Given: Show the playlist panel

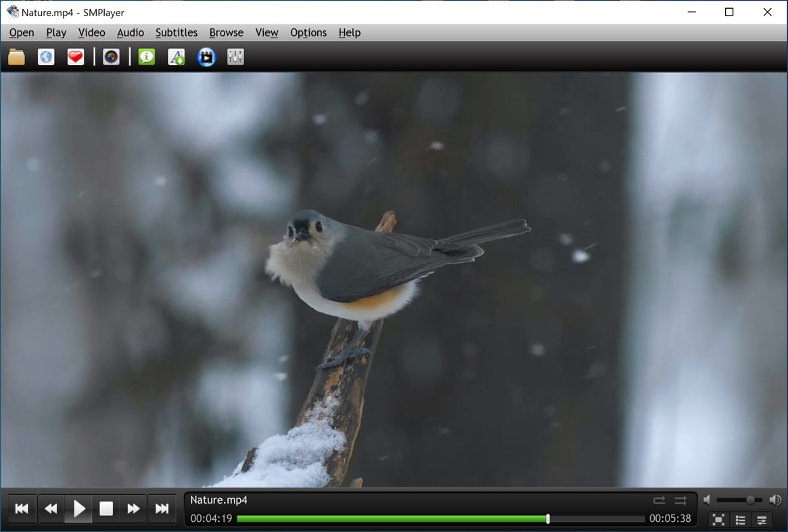Looking at the screenshot, I should (x=740, y=521).
